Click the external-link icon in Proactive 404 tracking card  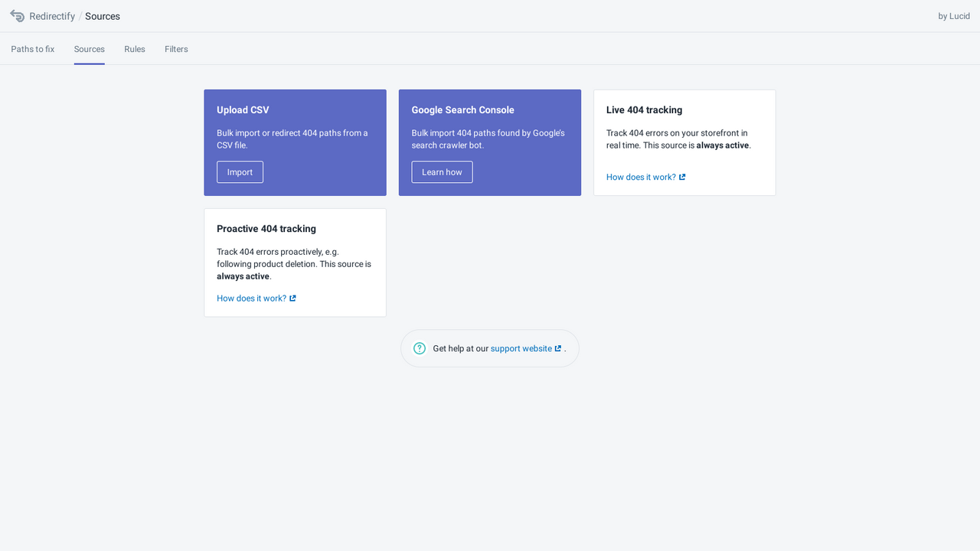pos(292,298)
